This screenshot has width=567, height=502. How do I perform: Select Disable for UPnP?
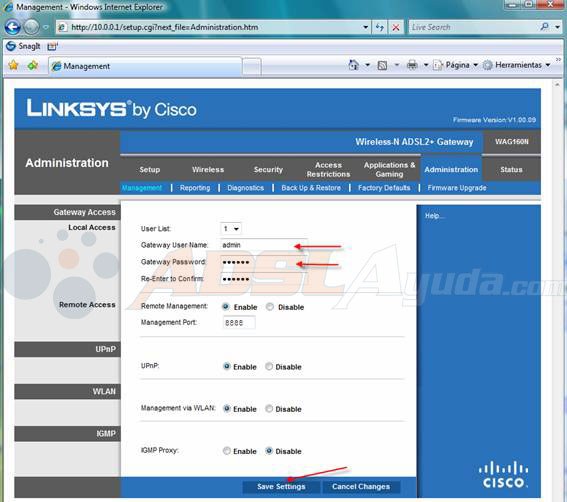point(269,366)
